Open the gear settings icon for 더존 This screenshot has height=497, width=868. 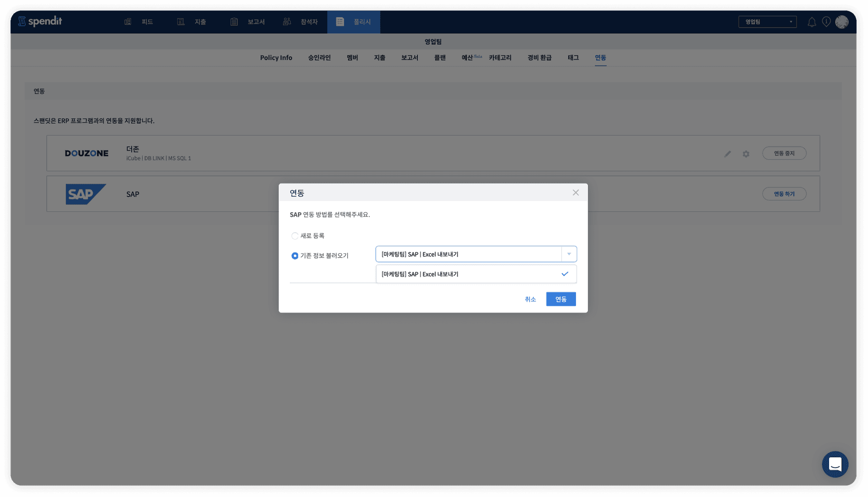(x=746, y=154)
